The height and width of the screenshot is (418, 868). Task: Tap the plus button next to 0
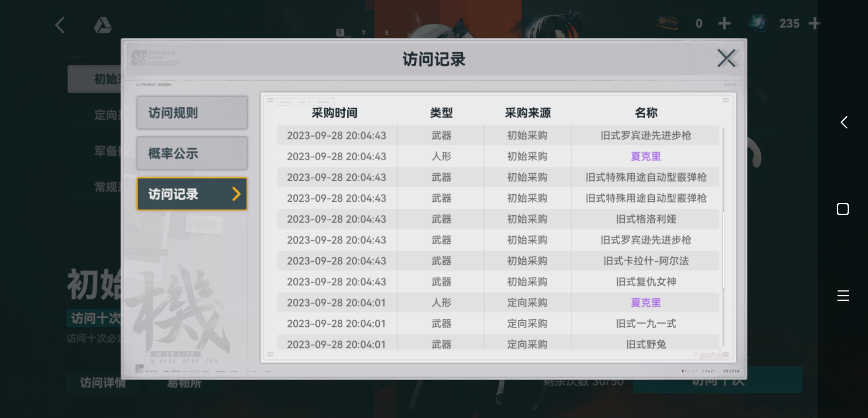pyautogui.click(x=724, y=24)
